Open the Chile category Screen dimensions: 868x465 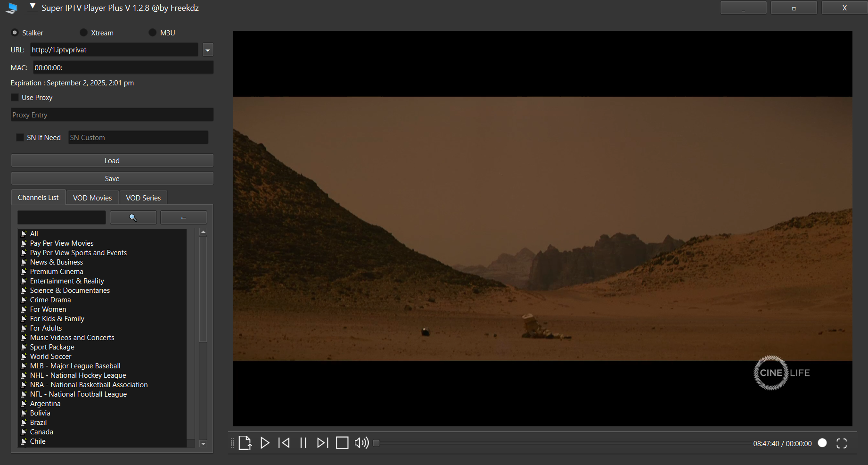tap(102, 441)
